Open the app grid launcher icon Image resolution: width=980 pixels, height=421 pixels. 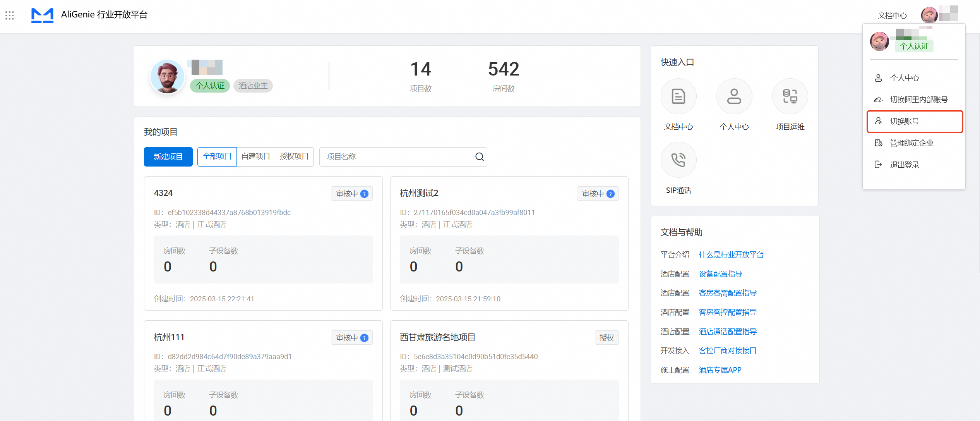10,15
